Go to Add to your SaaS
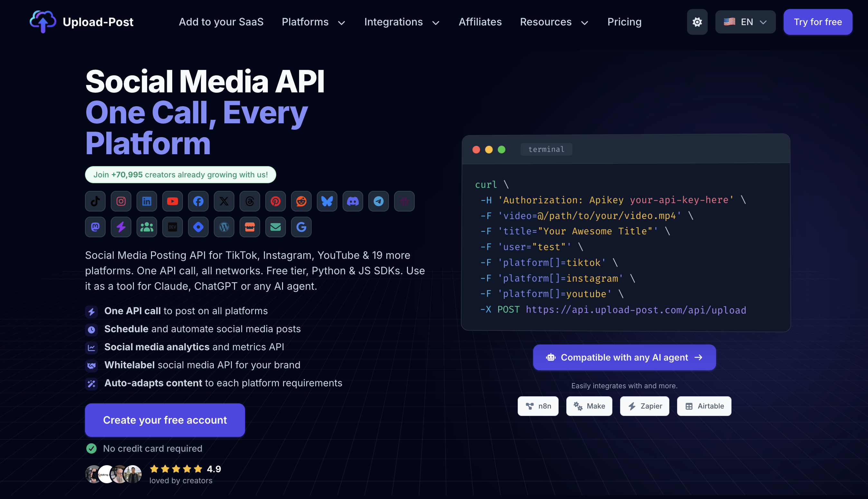Viewport: 868px width, 499px height. tap(221, 22)
